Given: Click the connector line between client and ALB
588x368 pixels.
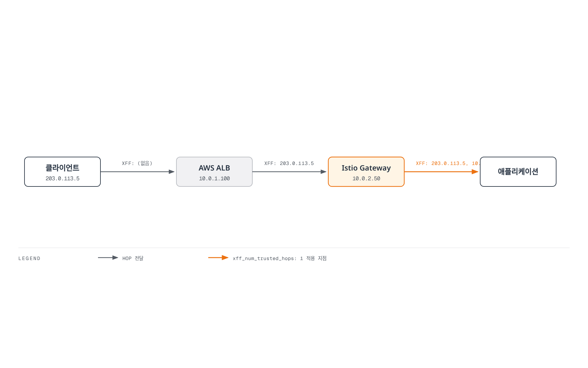Looking at the screenshot, I should [x=135, y=172].
